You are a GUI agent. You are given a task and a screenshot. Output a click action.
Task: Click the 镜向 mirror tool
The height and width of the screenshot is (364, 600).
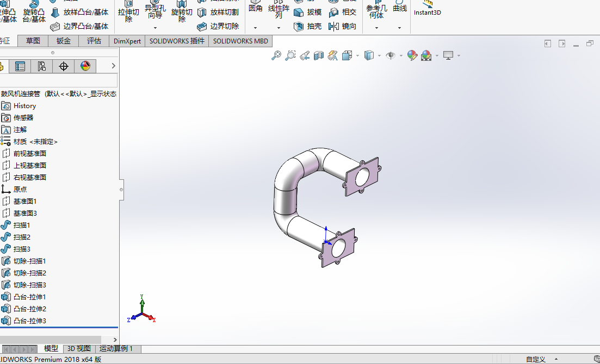tap(343, 26)
